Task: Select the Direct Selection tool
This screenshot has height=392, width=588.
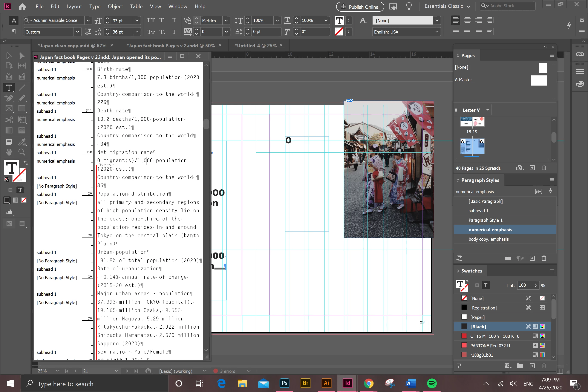Action: [x=22, y=55]
